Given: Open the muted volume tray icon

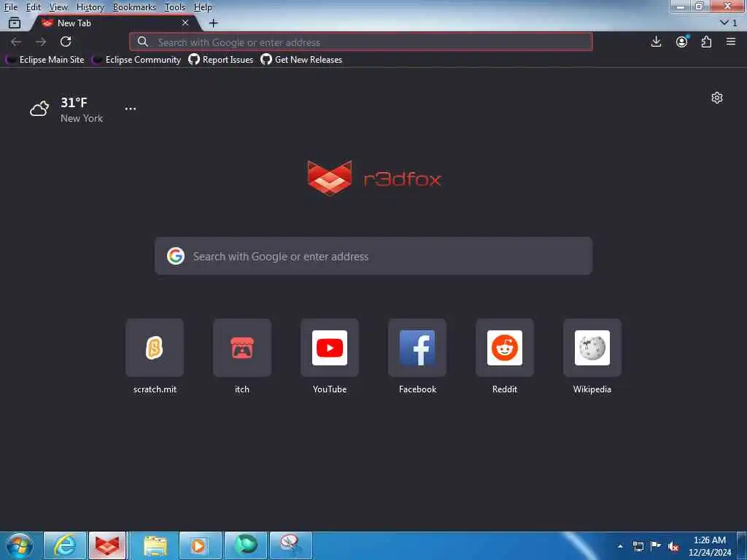Looking at the screenshot, I should 673,547.
